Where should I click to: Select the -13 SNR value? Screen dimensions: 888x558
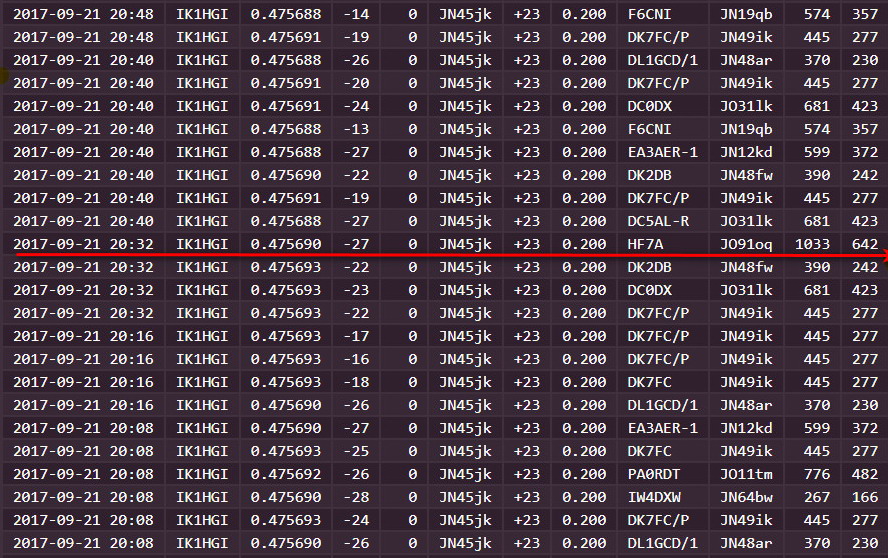[x=356, y=129]
